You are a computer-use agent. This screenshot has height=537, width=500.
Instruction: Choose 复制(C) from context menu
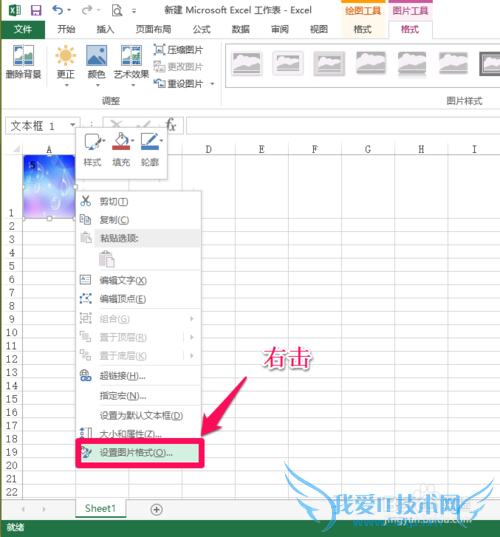click(x=138, y=220)
